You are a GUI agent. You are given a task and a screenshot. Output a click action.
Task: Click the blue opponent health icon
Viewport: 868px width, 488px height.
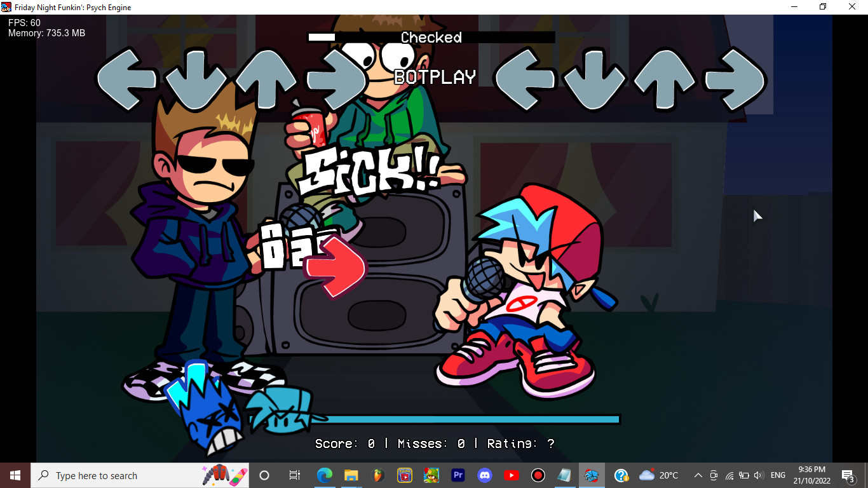pyautogui.click(x=207, y=407)
